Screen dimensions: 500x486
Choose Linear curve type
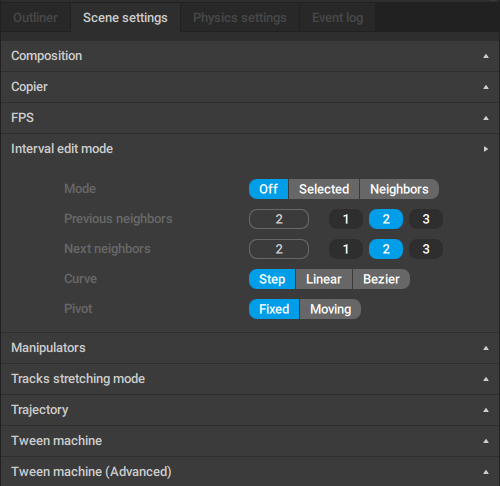[x=324, y=279]
